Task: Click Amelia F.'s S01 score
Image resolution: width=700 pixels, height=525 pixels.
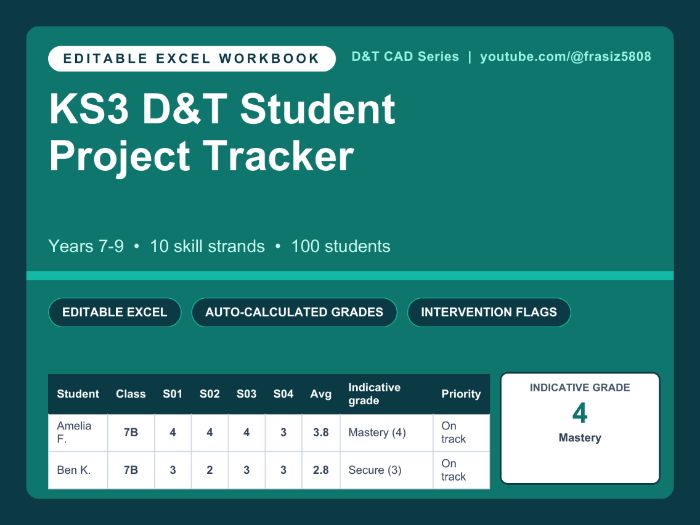Action: pyautogui.click(x=173, y=433)
